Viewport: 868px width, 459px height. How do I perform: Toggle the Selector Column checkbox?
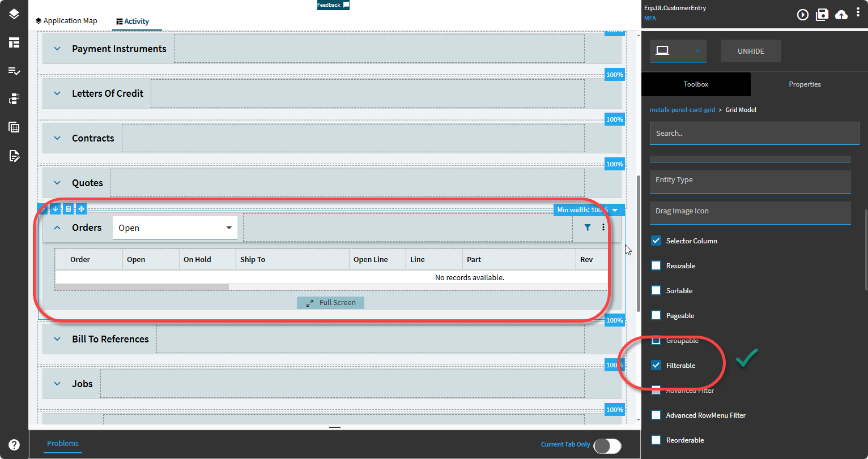656,241
